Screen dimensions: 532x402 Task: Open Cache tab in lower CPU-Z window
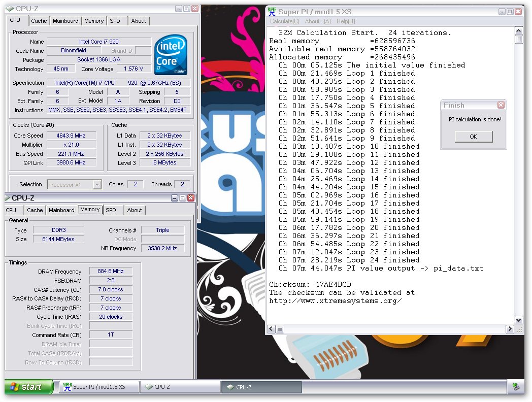pos(35,210)
